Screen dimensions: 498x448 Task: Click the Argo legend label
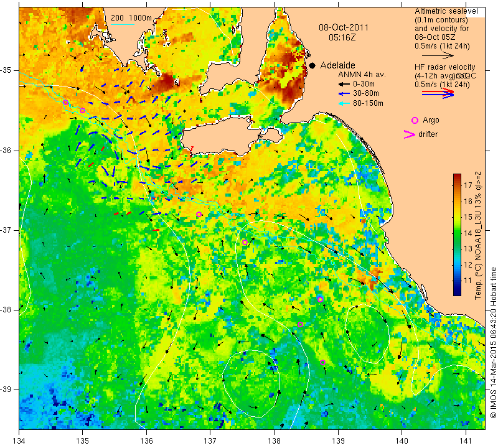click(x=431, y=120)
